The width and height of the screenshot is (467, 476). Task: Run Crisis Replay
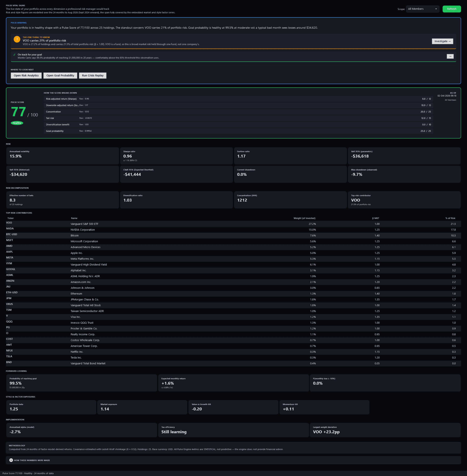tap(93, 76)
